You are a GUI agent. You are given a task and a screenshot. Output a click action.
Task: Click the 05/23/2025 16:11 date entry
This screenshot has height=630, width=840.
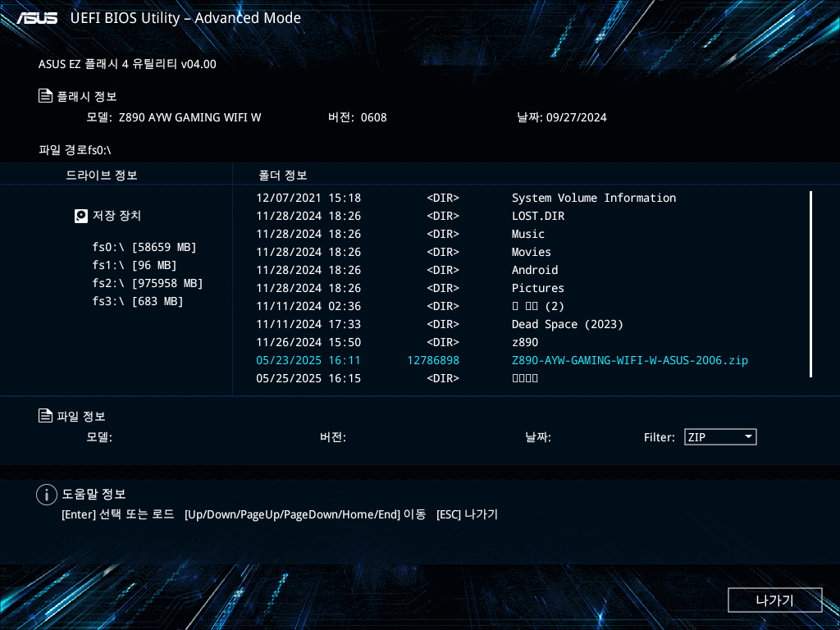point(308,361)
